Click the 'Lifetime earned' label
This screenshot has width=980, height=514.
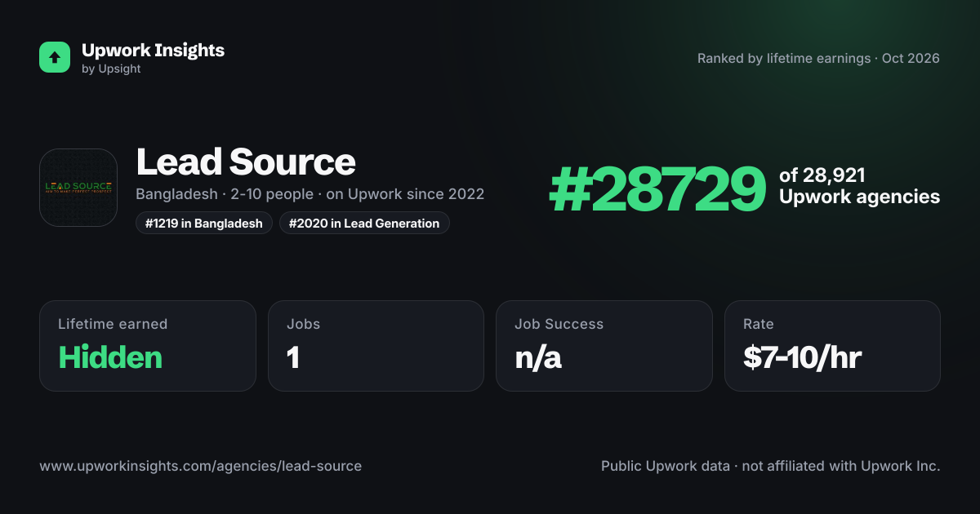click(x=113, y=324)
